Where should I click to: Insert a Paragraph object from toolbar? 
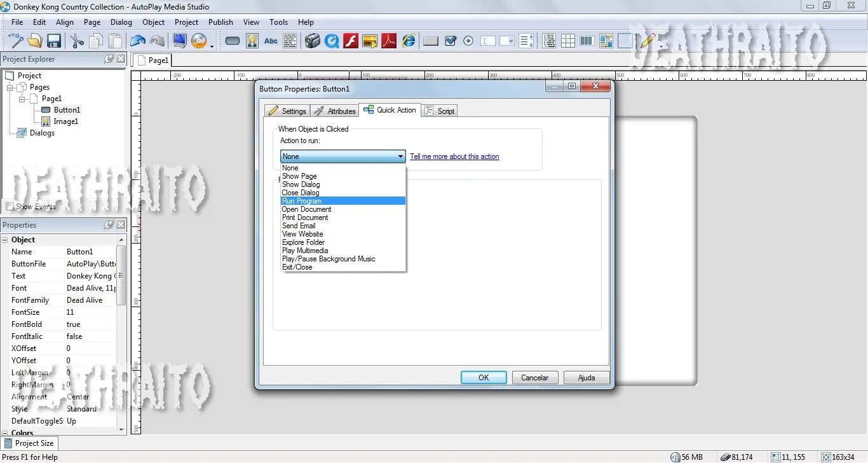pyautogui.click(x=290, y=41)
